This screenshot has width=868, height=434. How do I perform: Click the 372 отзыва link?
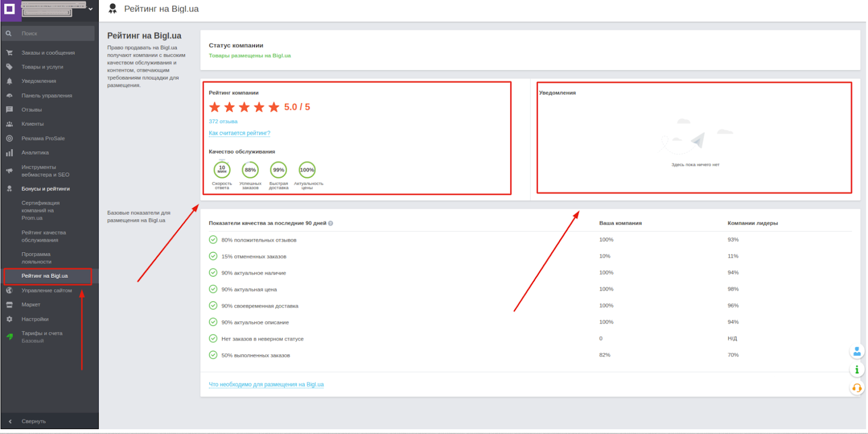pos(223,122)
